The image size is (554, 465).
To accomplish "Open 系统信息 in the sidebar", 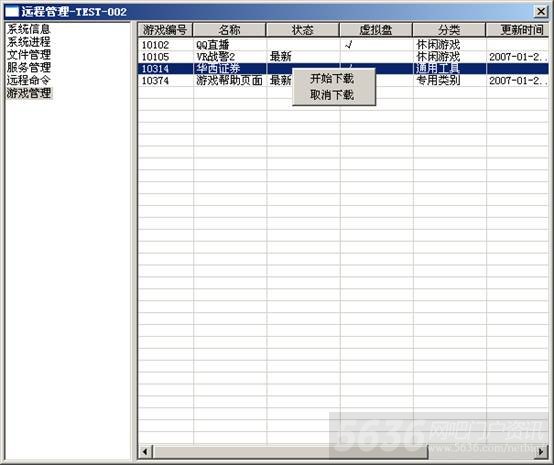I will [29, 29].
